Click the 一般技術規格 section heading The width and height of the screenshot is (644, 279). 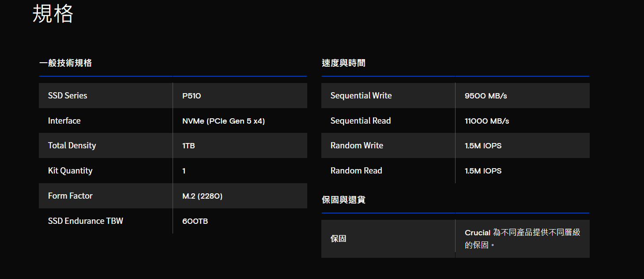[x=65, y=63]
